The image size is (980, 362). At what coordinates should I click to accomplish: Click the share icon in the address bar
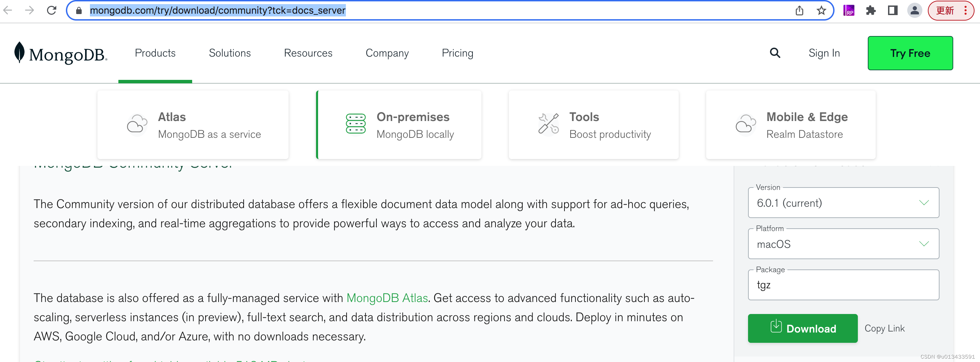click(799, 10)
